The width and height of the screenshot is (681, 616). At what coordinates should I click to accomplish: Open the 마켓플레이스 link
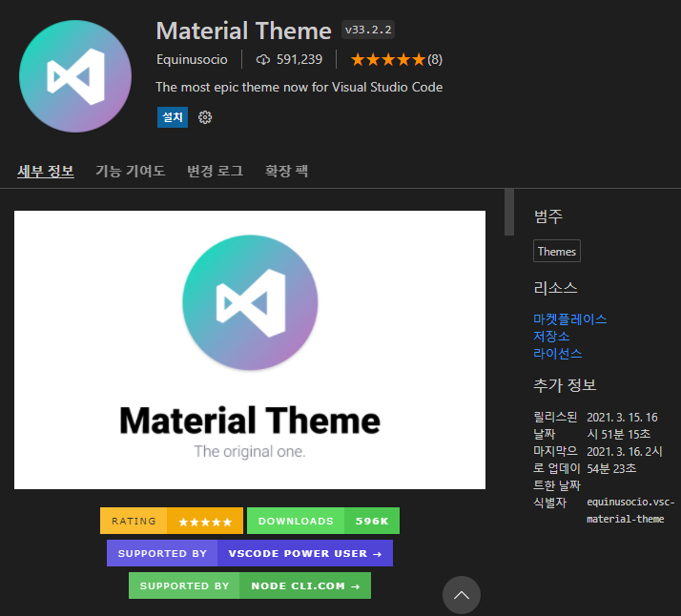569,319
